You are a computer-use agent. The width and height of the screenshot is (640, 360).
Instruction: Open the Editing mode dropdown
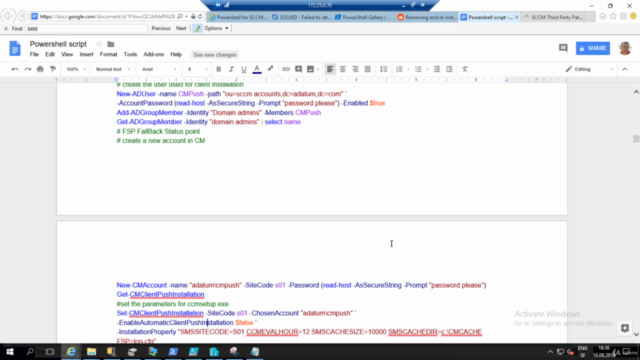(589, 69)
